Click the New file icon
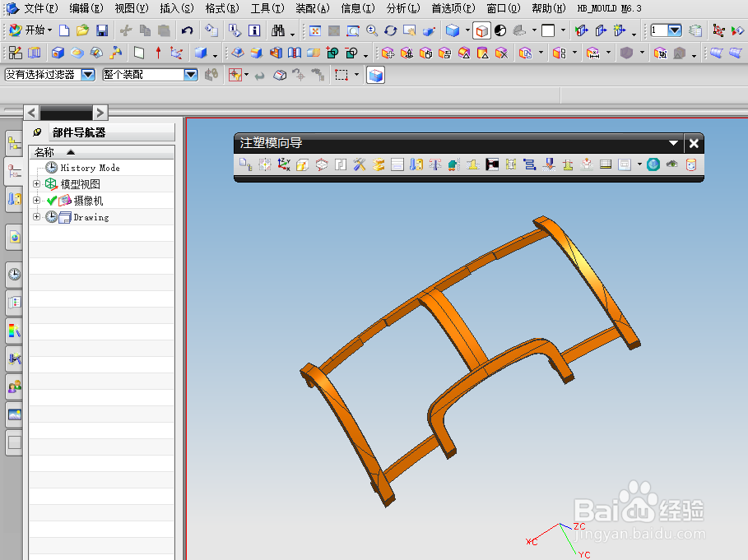This screenshot has width=748, height=560. pos(64,31)
